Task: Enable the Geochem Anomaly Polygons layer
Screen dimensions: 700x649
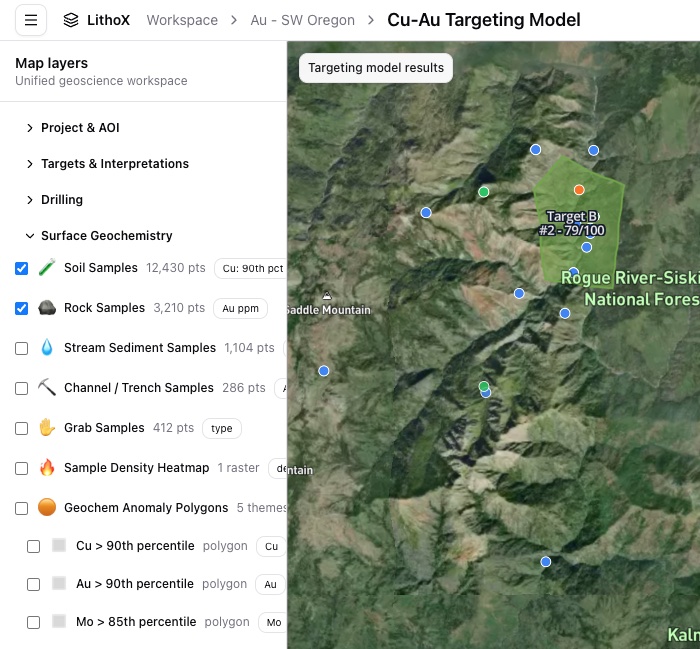Action: pyautogui.click(x=21, y=508)
